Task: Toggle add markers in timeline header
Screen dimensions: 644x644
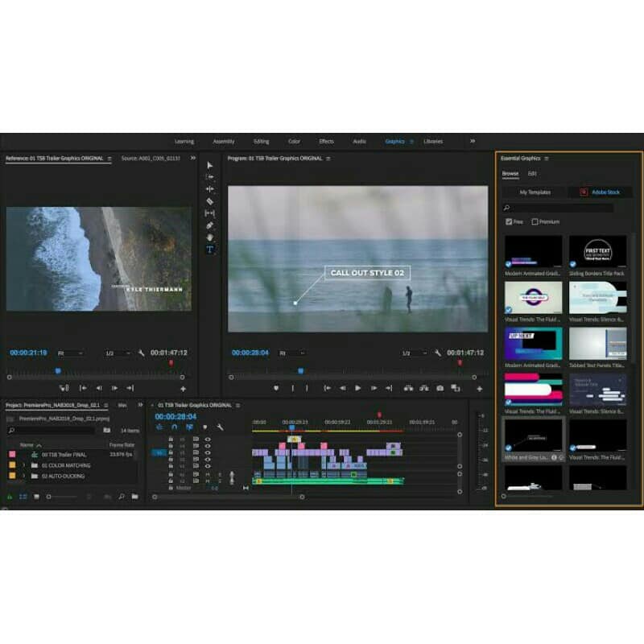Action: [x=205, y=427]
